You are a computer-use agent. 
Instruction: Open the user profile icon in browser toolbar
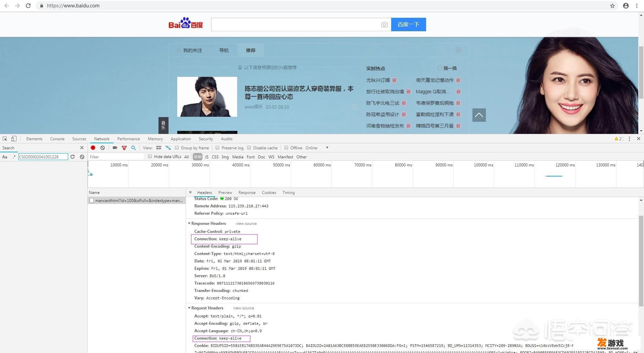(626, 6)
